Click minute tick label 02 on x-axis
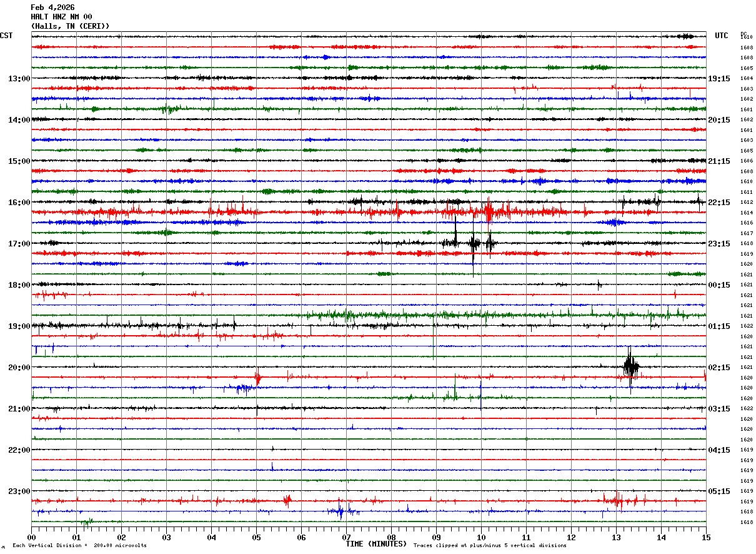 pyautogui.click(x=122, y=537)
